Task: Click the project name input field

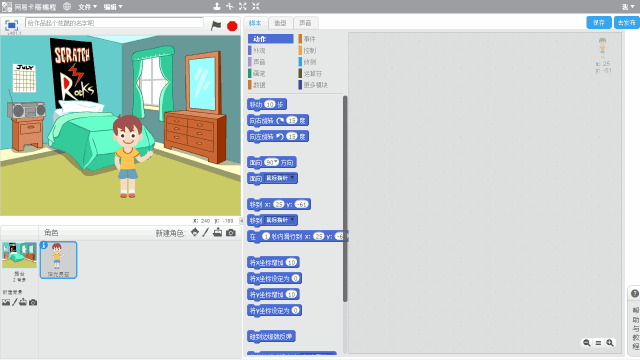Action: point(114,23)
